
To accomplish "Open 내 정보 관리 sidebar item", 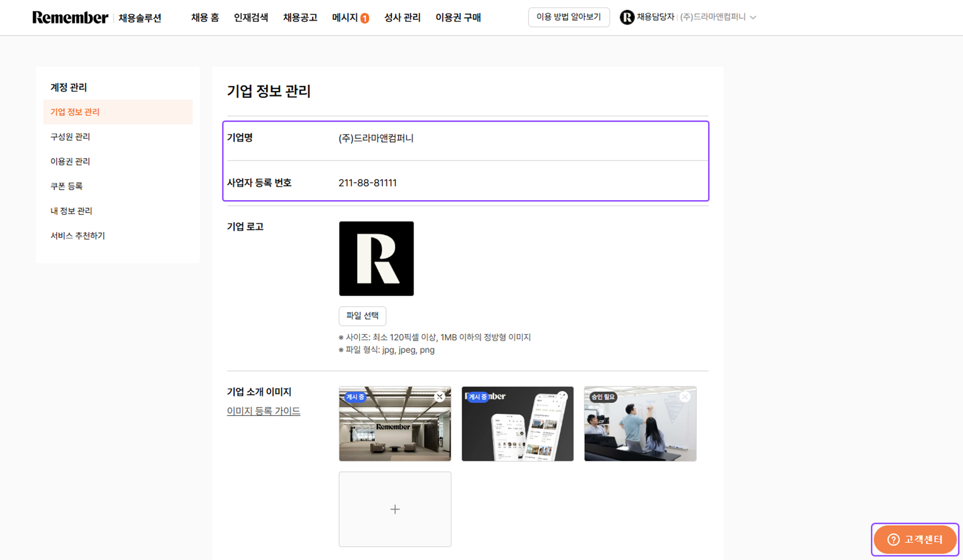I will 71,211.
